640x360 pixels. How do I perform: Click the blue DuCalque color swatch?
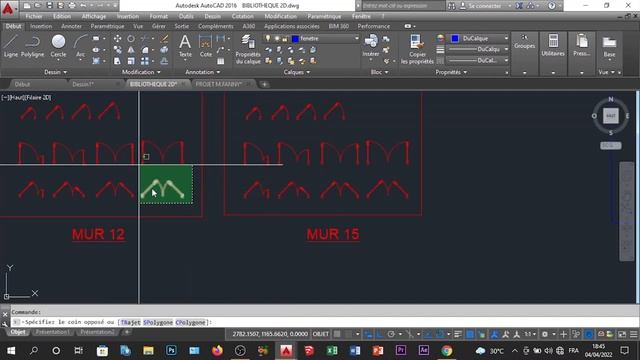[455, 38]
